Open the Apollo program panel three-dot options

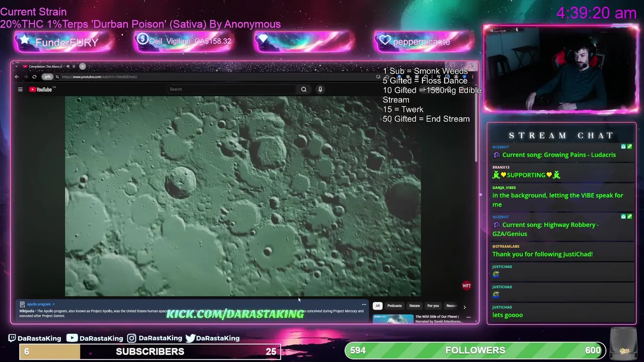[364, 305]
